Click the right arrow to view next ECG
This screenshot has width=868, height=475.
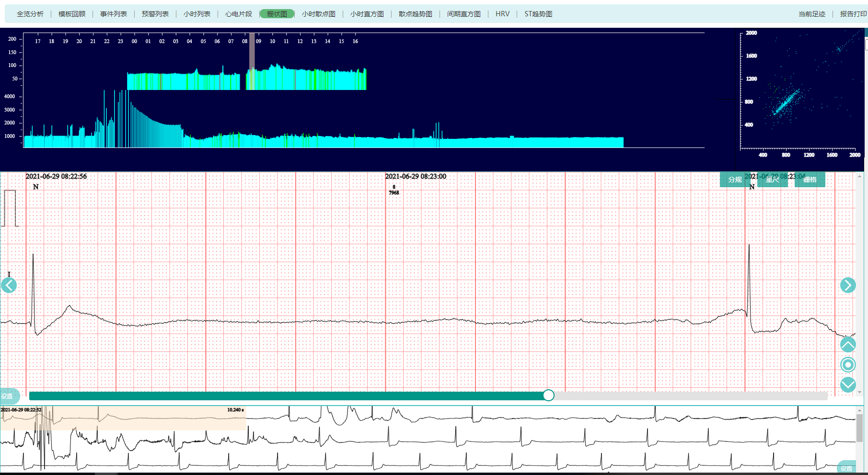847,285
